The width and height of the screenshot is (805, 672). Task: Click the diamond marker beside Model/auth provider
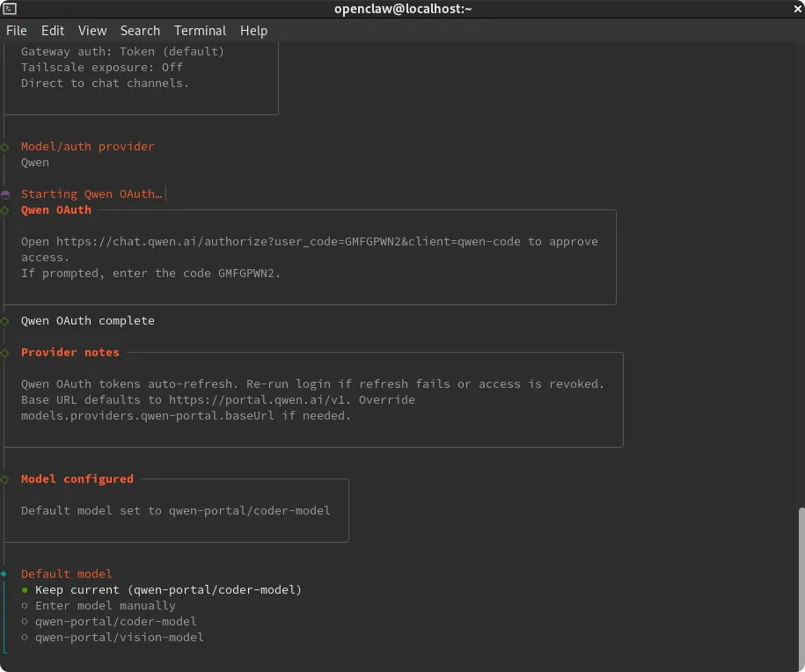coord(4,147)
